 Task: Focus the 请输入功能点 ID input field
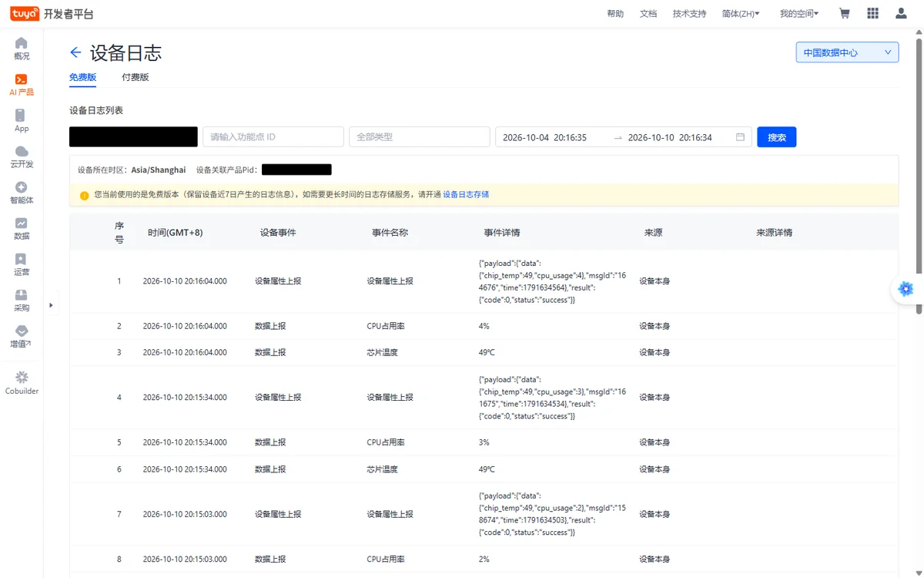[273, 137]
